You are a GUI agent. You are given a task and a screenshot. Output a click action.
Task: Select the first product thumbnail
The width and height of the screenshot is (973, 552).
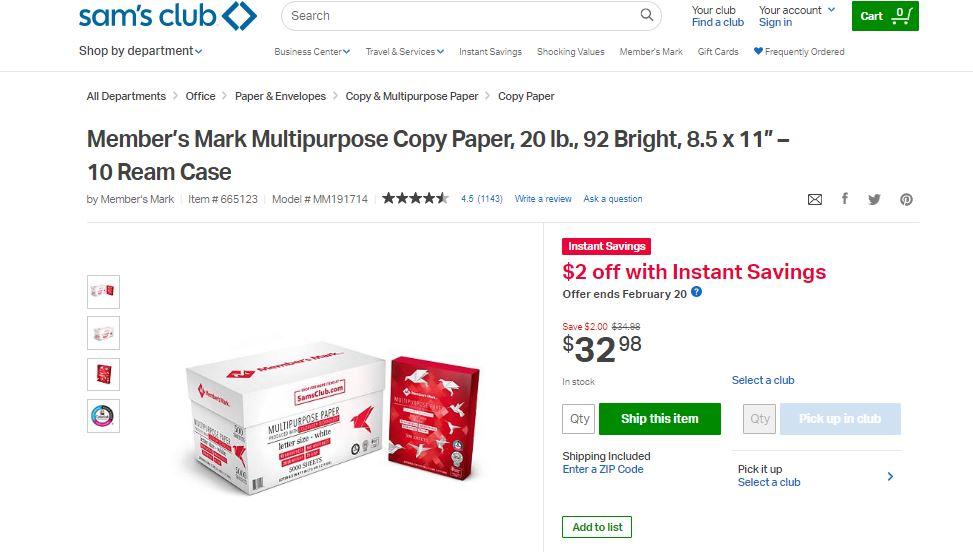click(x=103, y=292)
